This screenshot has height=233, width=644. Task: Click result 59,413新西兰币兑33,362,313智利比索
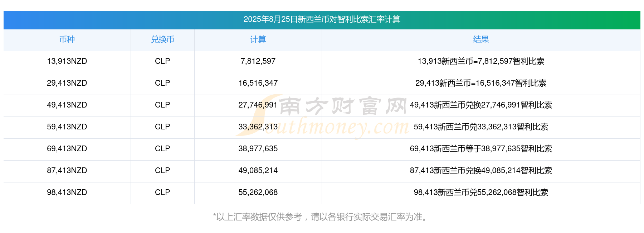click(x=481, y=127)
